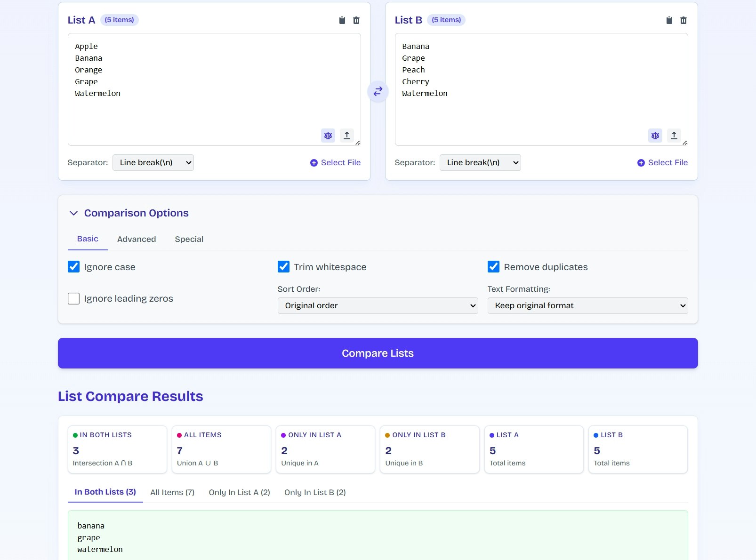Click the scales icon in List B

click(655, 136)
